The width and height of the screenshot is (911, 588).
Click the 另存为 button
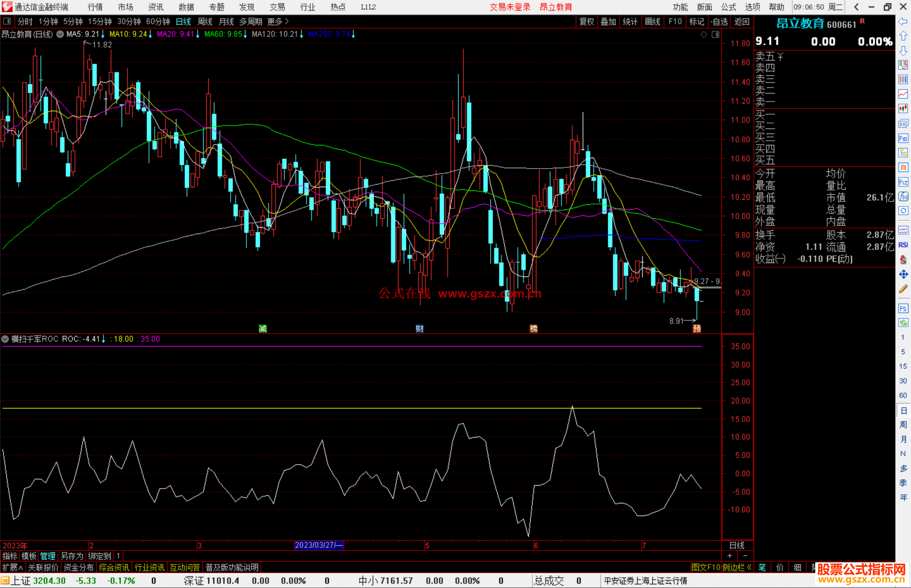coord(72,556)
